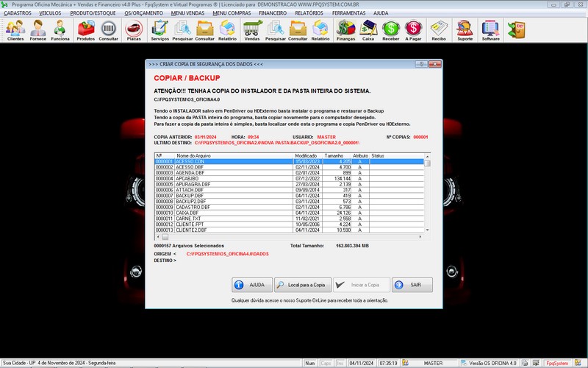Select the Serviços toolbar icon

tap(159, 29)
